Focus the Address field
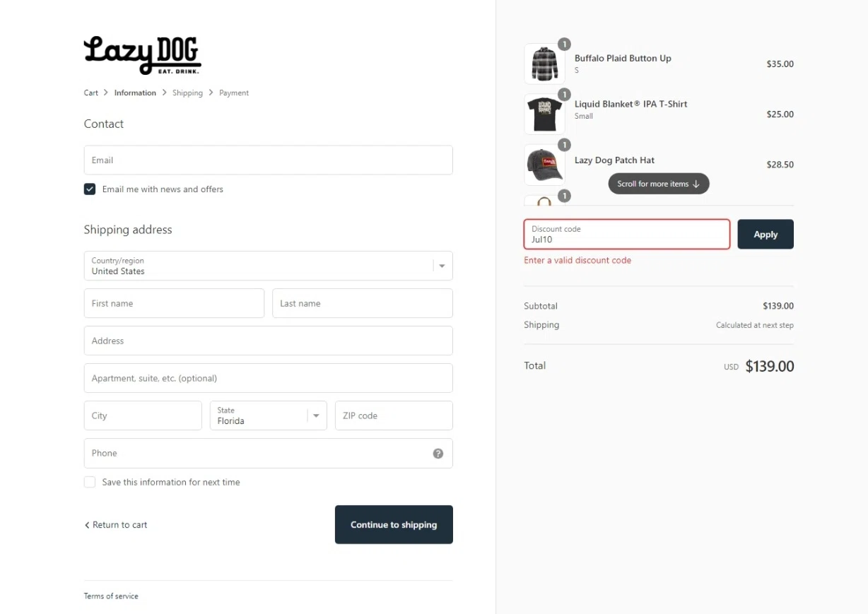This screenshot has height=614, width=868. (268, 341)
